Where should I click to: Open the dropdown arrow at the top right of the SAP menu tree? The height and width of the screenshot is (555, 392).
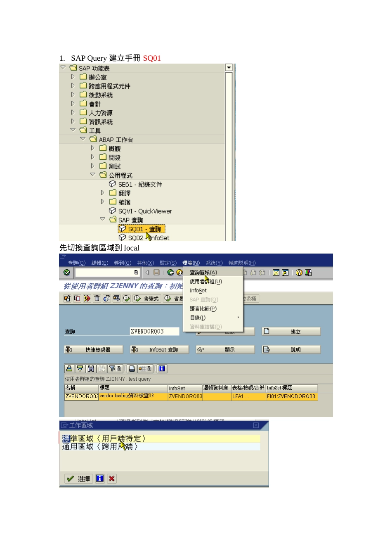[229, 68]
